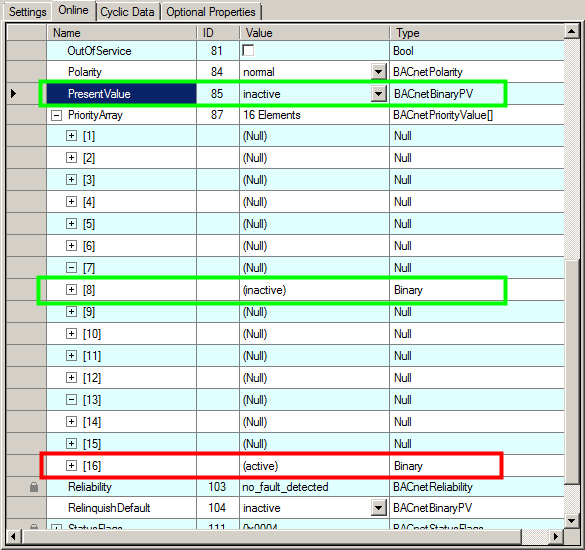The image size is (585, 550).
Task: Expand priority element [3]
Action: click(71, 179)
